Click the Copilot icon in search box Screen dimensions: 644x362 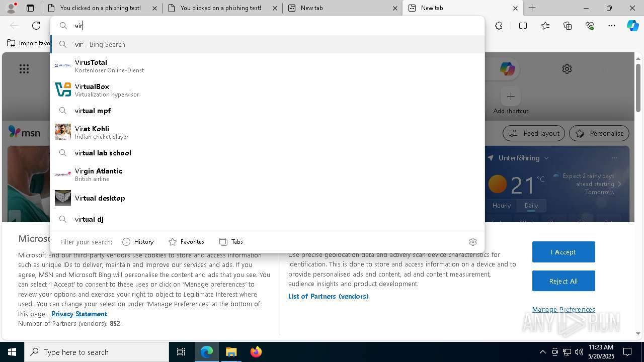507,69
